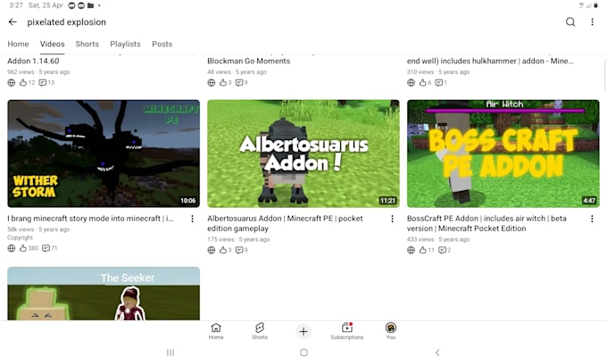The height and width of the screenshot is (364, 607).
Task: Open the Playlists tab
Action: click(125, 44)
